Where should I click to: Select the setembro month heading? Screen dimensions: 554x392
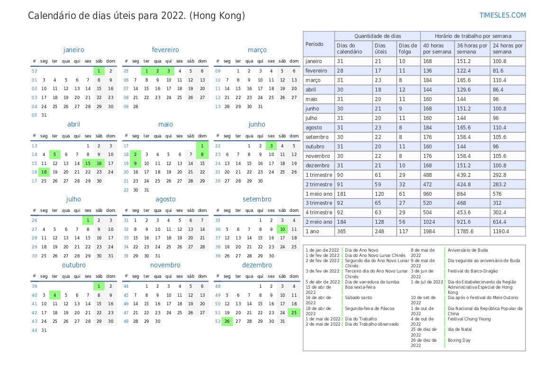(257, 200)
